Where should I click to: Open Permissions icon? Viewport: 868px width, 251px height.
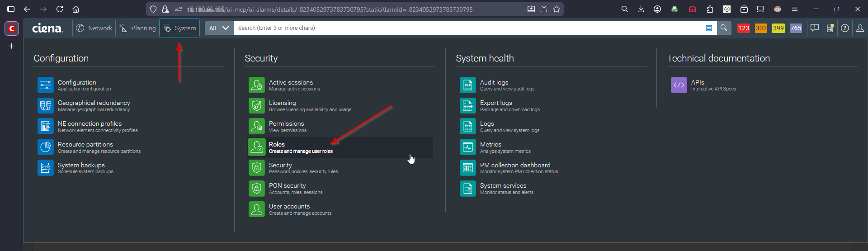click(x=257, y=126)
